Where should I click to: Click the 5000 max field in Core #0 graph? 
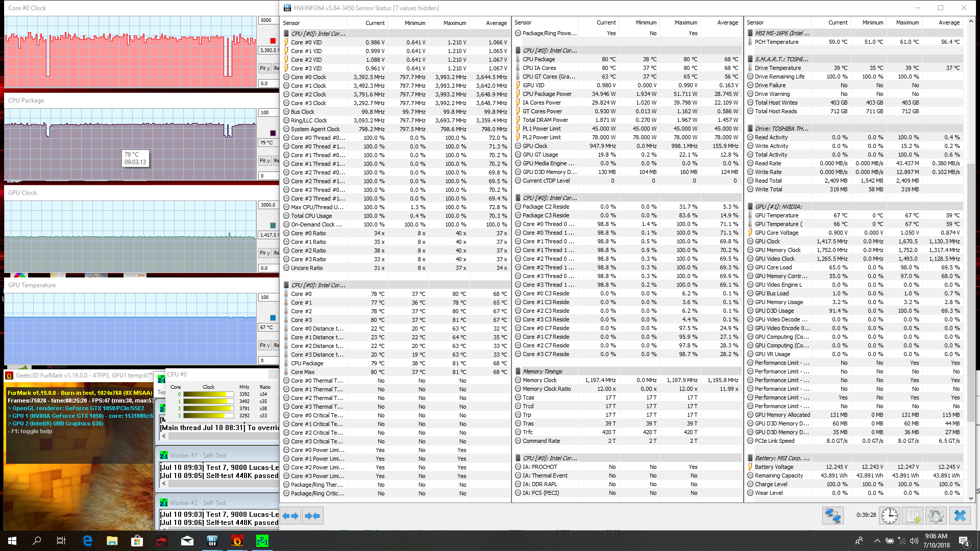268,20
